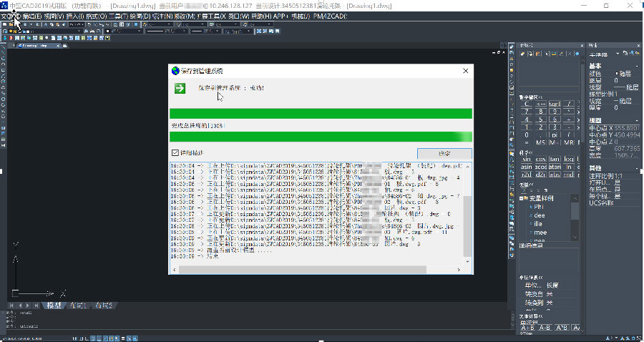Image resolution: width=644 pixels, height=342 pixels.
Task: Open the 帮助(H) menu
Action: click(x=261, y=16)
